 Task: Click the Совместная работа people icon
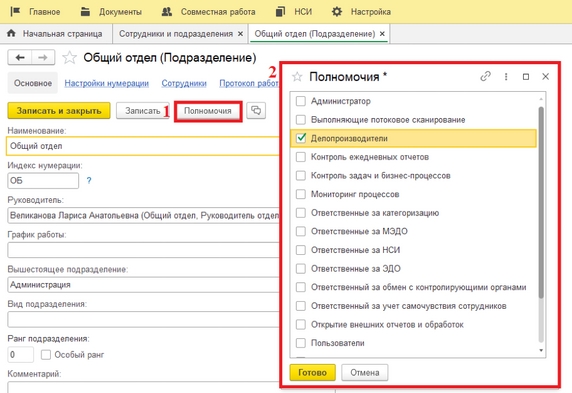coord(167,12)
